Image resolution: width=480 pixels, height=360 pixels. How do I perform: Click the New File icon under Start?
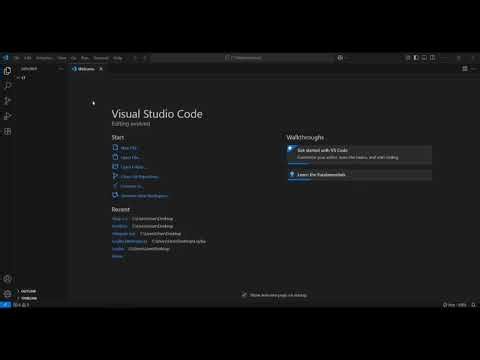pyautogui.click(x=115, y=147)
